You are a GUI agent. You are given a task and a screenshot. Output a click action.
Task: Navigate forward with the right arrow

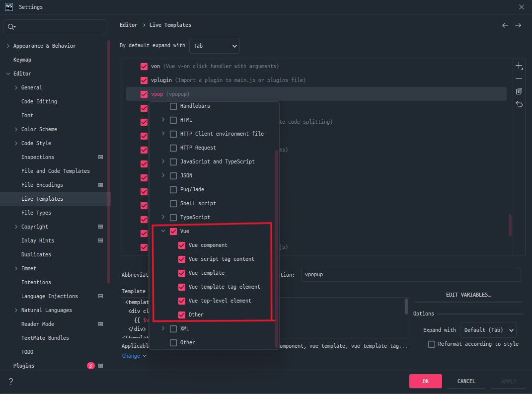pyautogui.click(x=518, y=25)
